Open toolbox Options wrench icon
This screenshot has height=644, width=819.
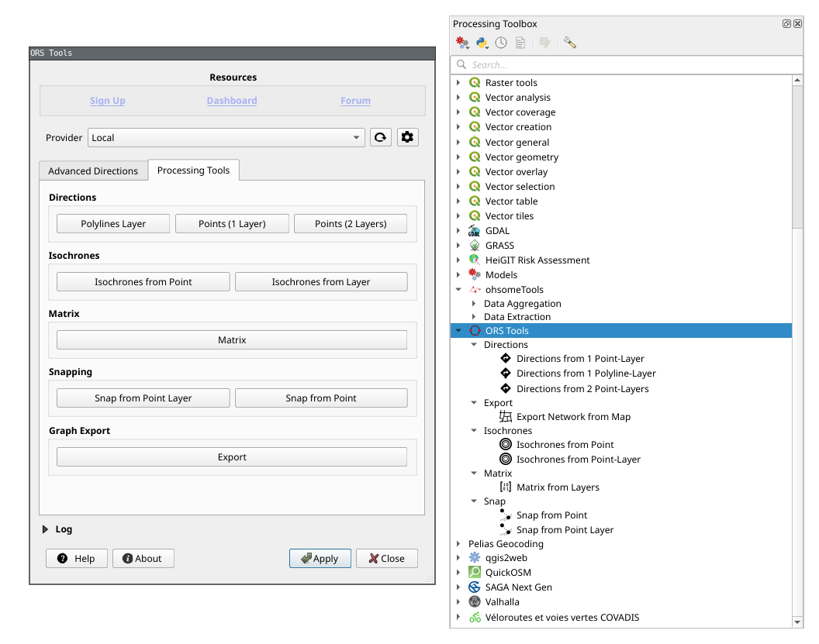[x=570, y=43]
